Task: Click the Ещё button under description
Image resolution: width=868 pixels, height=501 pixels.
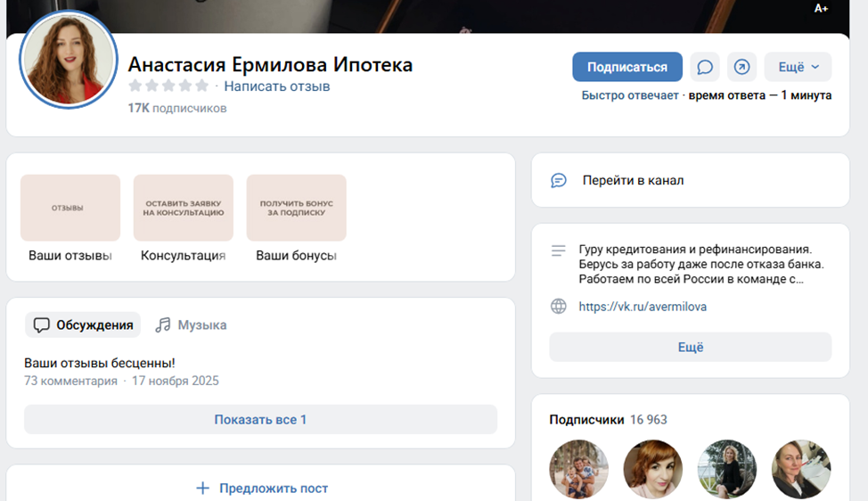Action: click(x=691, y=347)
